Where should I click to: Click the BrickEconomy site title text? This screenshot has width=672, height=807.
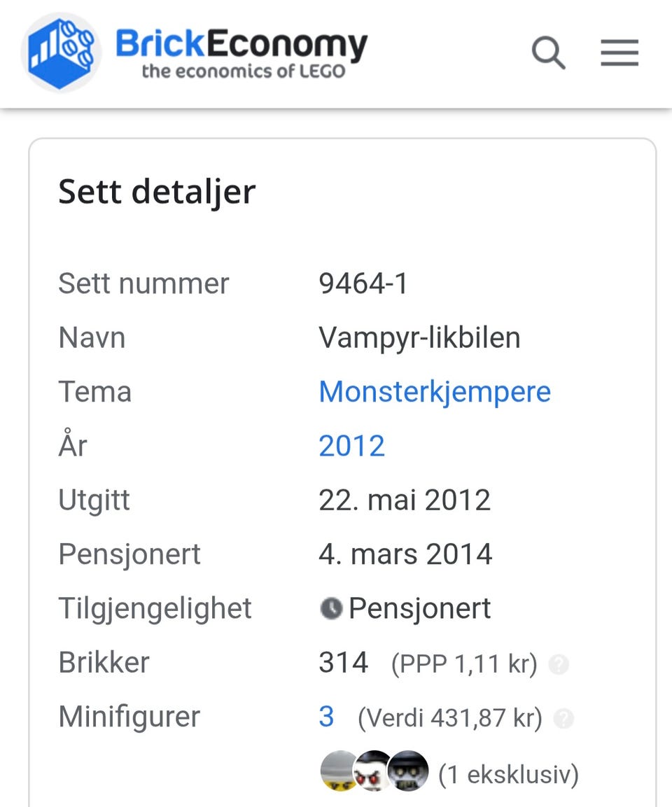241,43
